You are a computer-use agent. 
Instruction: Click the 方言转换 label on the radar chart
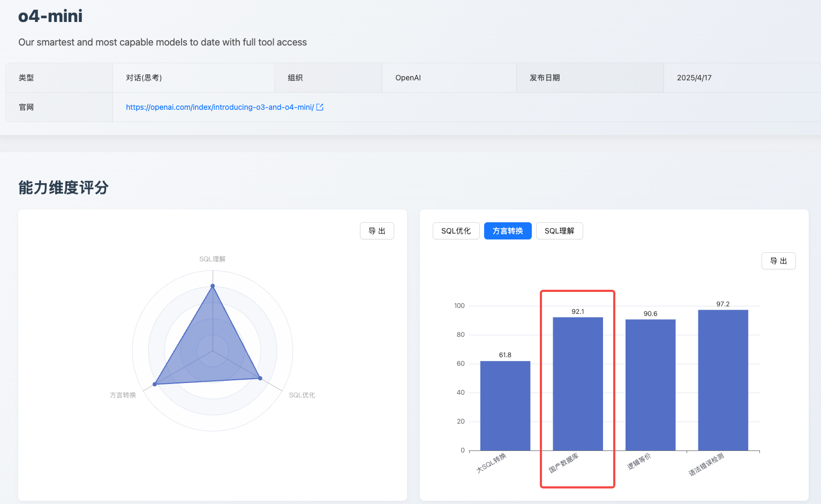tap(123, 395)
